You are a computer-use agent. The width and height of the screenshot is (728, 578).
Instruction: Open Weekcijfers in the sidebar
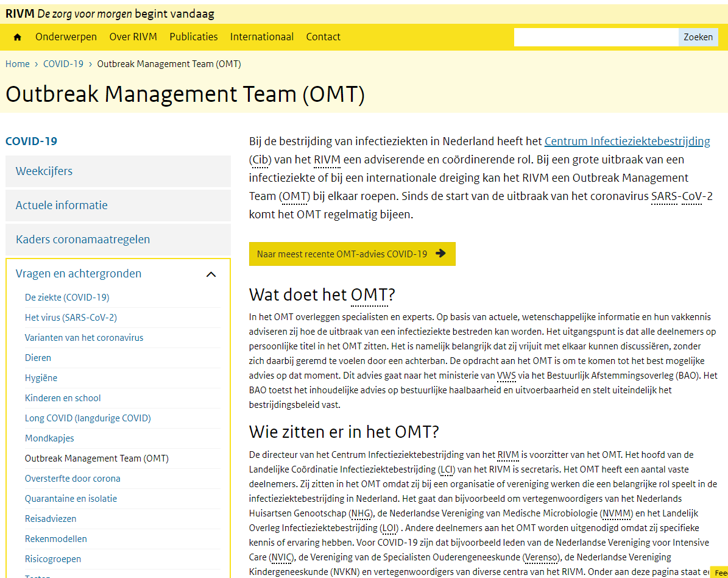pyautogui.click(x=118, y=171)
